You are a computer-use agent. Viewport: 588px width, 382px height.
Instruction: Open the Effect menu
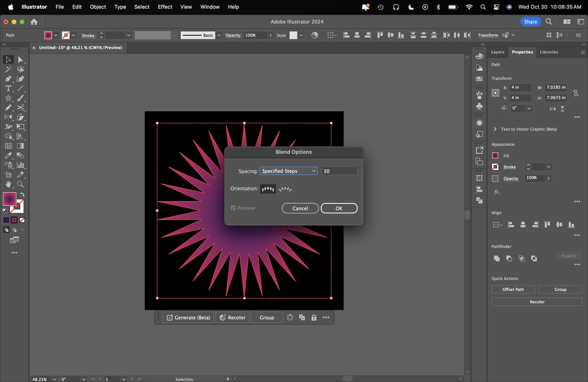(x=165, y=7)
